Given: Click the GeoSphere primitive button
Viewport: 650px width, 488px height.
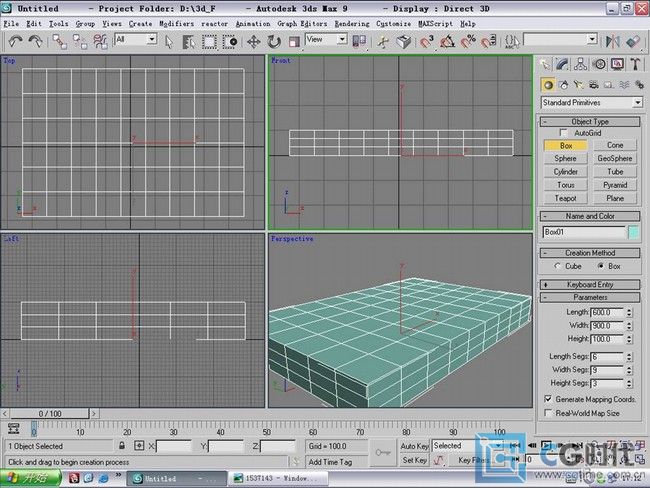Looking at the screenshot, I should [x=615, y=158].
